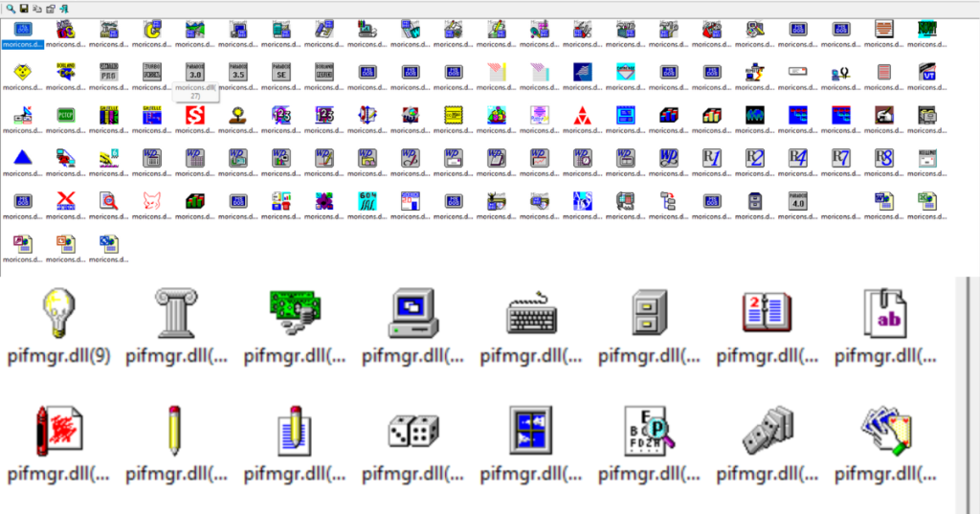Select the document with red magnifier moricons icon

click(x=109, y=201)
